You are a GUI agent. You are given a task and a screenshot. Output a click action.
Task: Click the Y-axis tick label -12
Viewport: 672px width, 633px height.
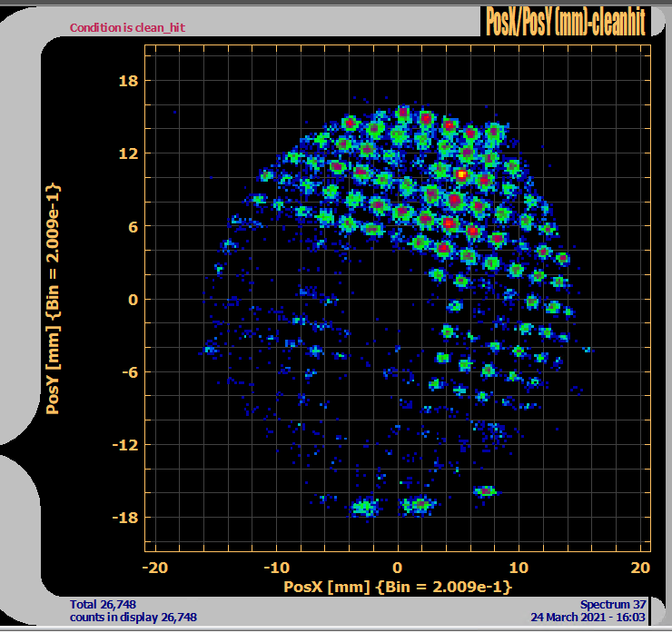tap(125, 445)
